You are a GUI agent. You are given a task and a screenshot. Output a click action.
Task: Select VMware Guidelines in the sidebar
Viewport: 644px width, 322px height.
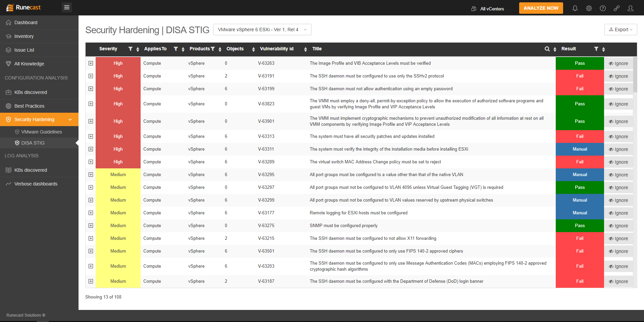[x=42, y=132]
